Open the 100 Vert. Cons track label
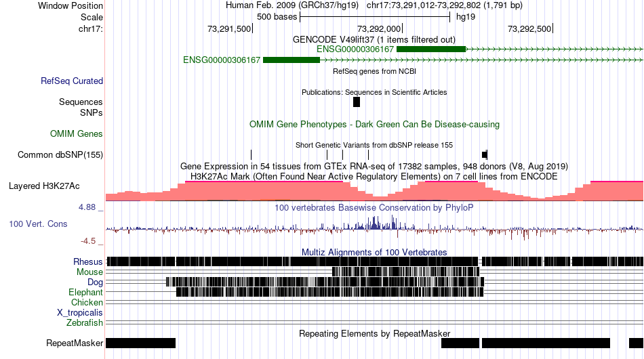Viewport: 644px width, 359px height. pyautogui.click(x=38, y=224)
